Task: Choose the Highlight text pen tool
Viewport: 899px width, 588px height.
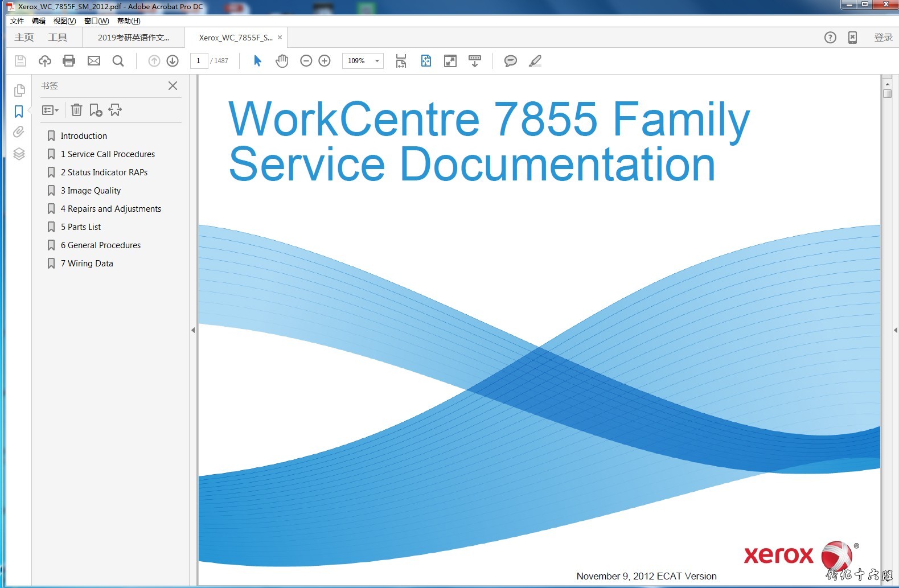Action: click(x=535, y=61)
